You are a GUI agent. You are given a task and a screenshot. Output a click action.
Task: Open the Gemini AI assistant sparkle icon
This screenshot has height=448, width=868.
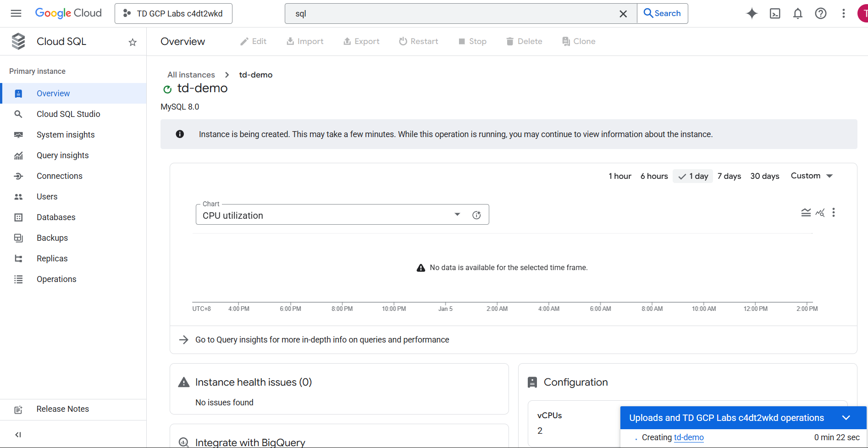pos(752,13)
